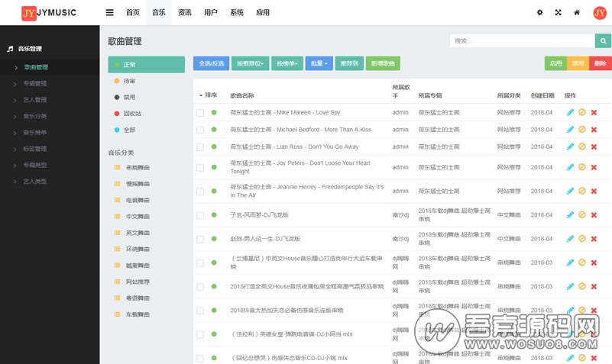Viewport: 612px width, 364px height.
Task: Click the fullscreen expand icon
Action: pyautogui.click(x=559, y=12)
